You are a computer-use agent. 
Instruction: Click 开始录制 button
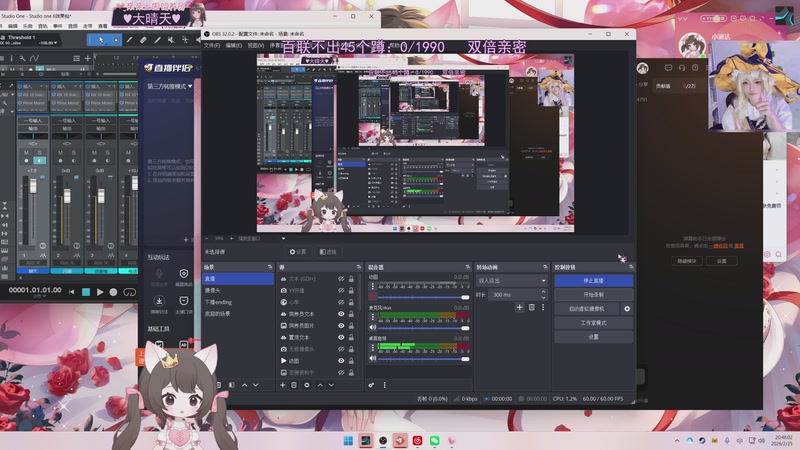(593, 294)
